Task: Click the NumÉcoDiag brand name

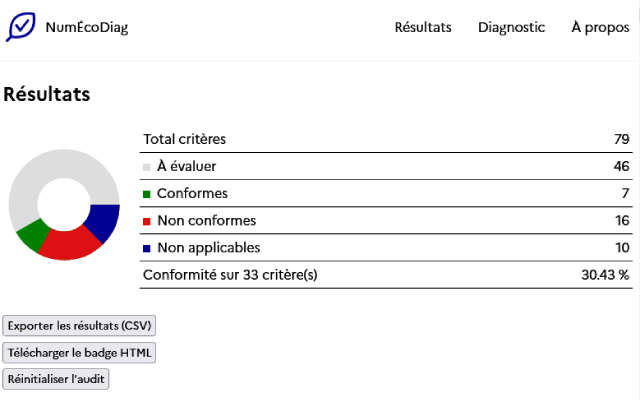Action: 87,27
